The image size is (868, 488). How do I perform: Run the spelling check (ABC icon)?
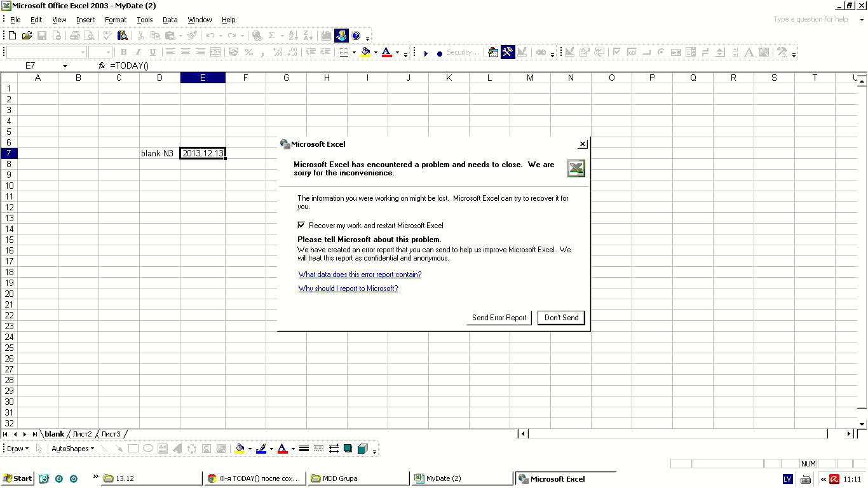(108, 36)
